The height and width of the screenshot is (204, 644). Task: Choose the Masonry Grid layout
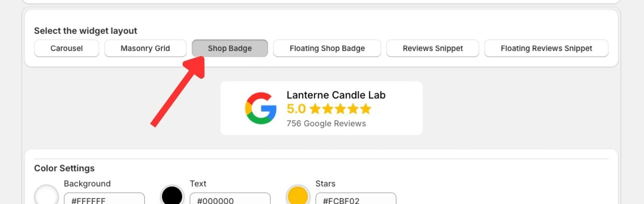click(145, 48)
